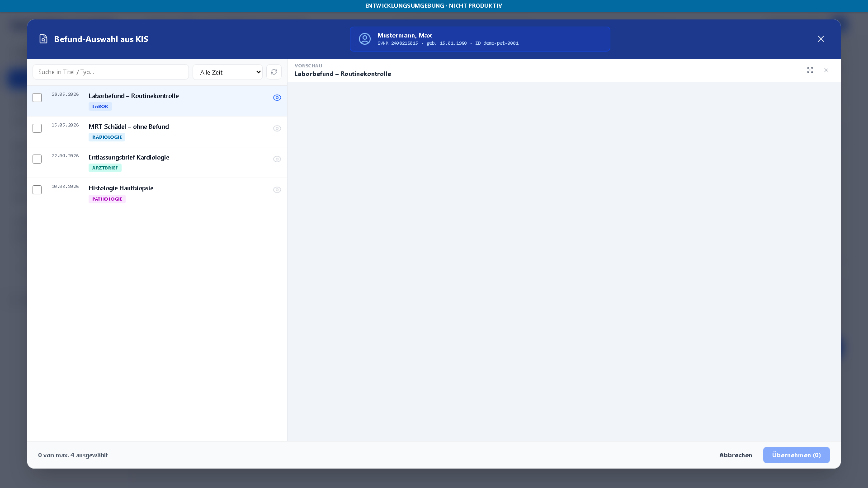The width and height of the screenshot is (868, 488).
Task: Check the MRT Schädel – ohne Befund checkbox
Action: tap(37, 128)
